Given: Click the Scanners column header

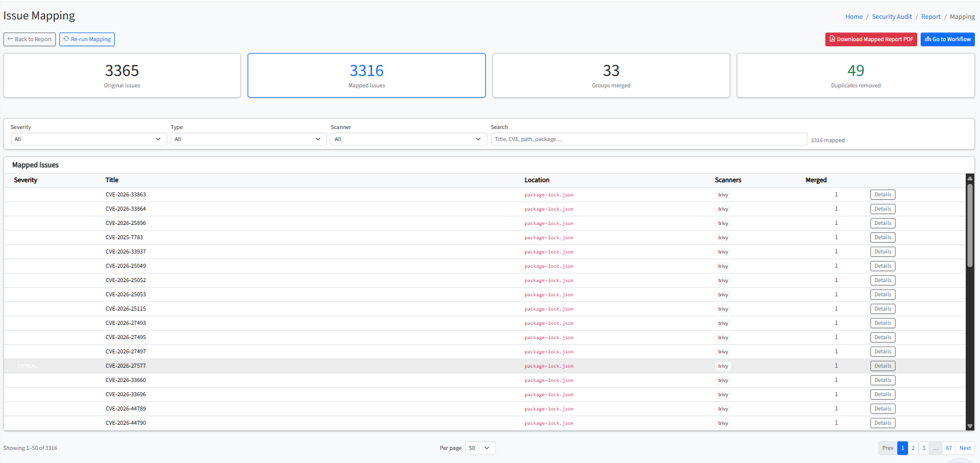Looking at the screenshot, I should (728, 180).
